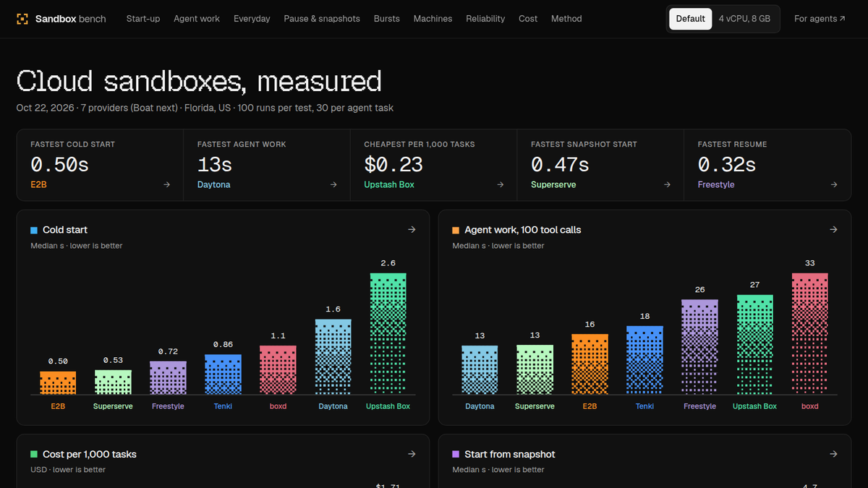Image resolution: width=868 pixels, height=488 pixels.
Task: Click the Fastest Resume card arrow
Action: tap(834, 185)
